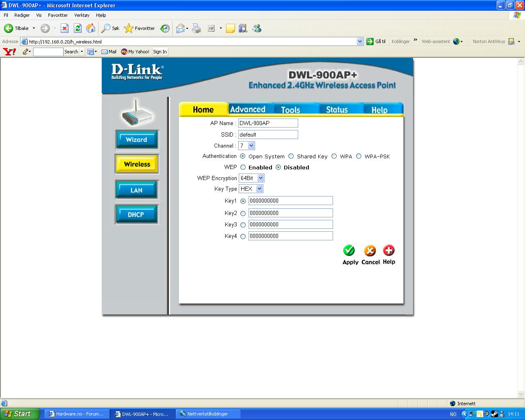Click the green Apply checkmark icon
This screenshot has width=525, height=420.
[349, 250]
